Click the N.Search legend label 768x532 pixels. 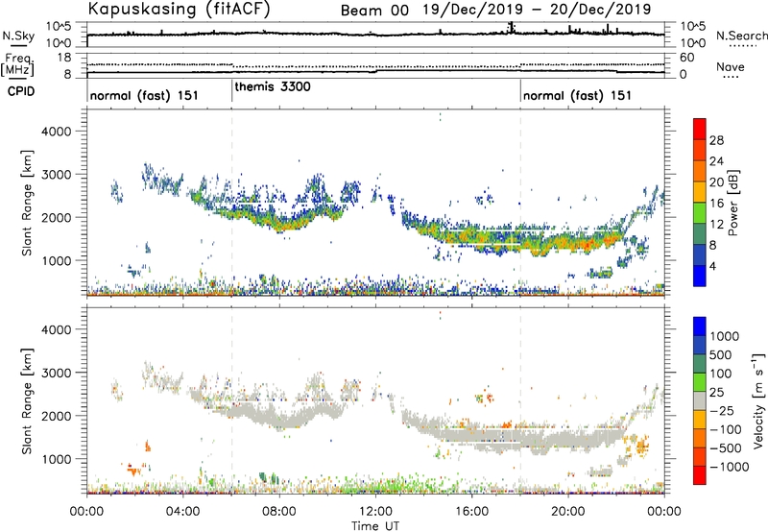(741, 36)
